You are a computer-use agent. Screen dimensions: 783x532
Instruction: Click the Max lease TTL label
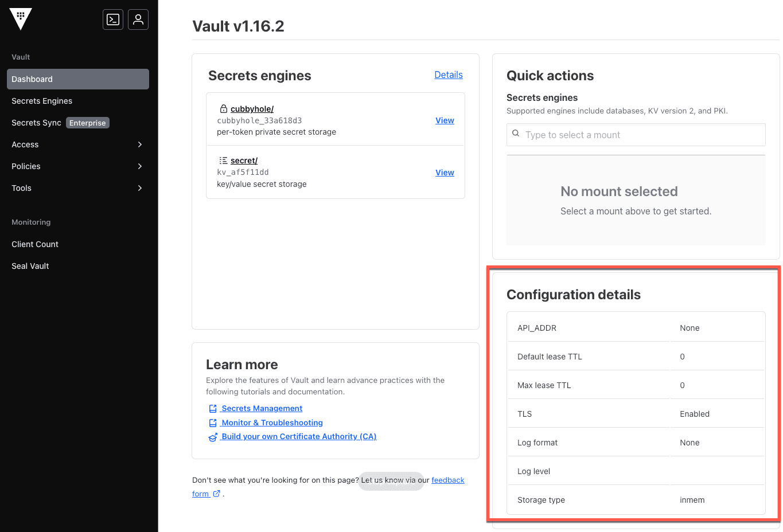(x=544, y=385)
